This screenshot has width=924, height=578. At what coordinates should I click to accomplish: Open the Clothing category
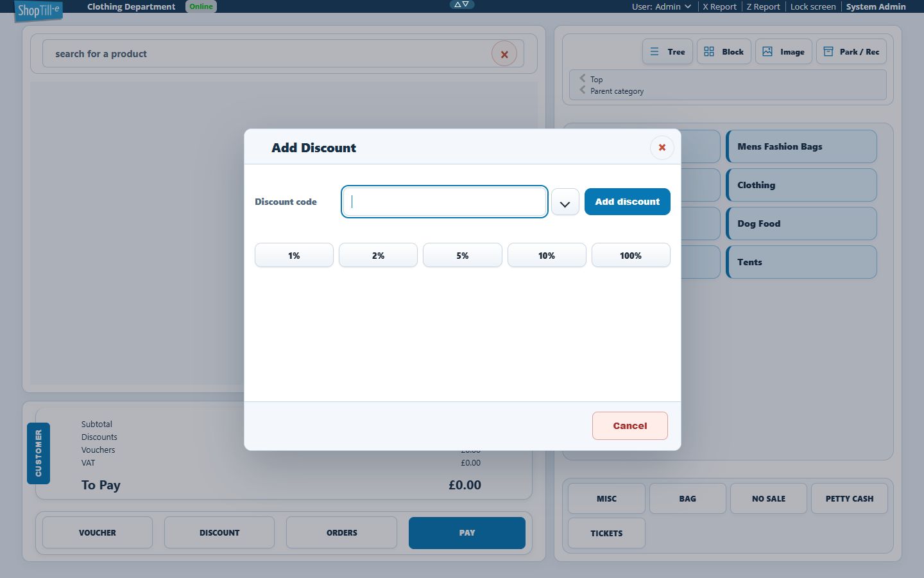(801, 185)
